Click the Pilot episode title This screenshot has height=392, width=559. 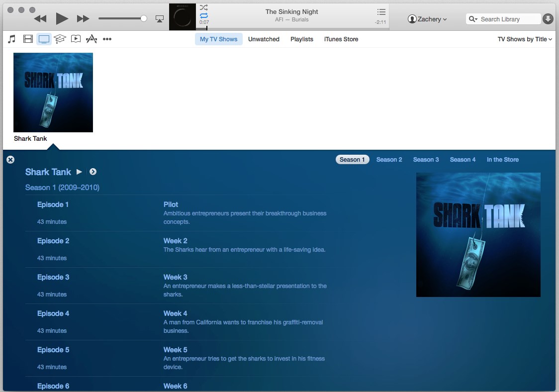[x=171, y=204]
